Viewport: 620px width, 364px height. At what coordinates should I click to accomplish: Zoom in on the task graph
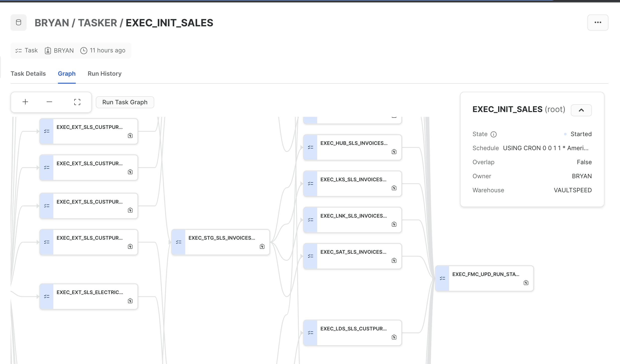click(x=25, y=102)
